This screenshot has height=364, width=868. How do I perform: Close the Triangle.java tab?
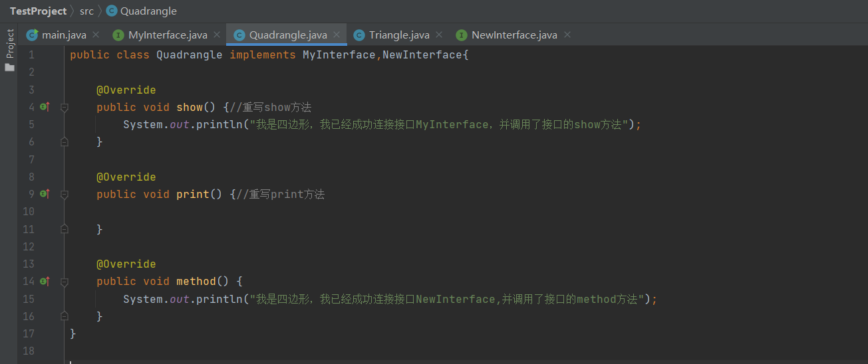439,35
